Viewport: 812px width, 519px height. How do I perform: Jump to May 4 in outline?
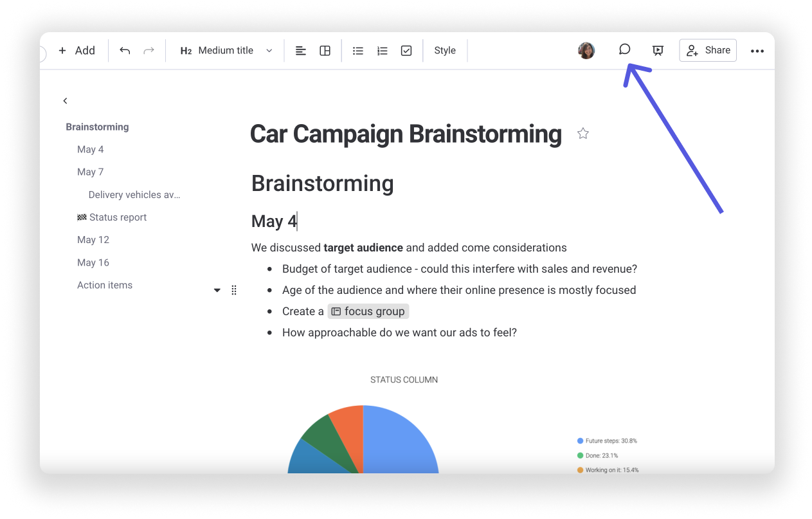pyautogui.click(x=90, y=149)
